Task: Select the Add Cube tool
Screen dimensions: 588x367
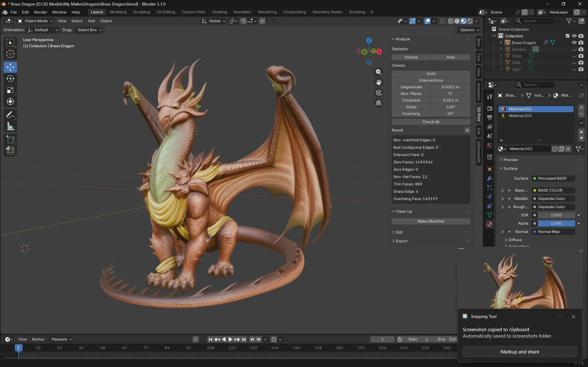Action: pos(10,140)
